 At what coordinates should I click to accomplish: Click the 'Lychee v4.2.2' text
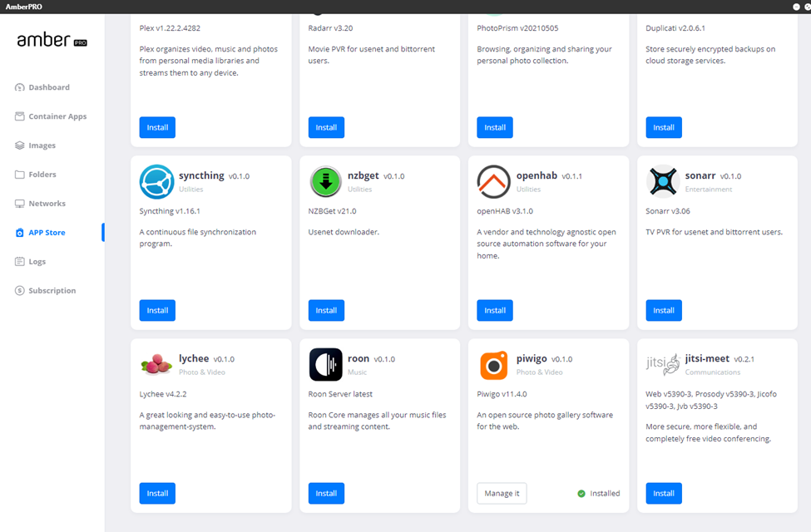[163, 395]
